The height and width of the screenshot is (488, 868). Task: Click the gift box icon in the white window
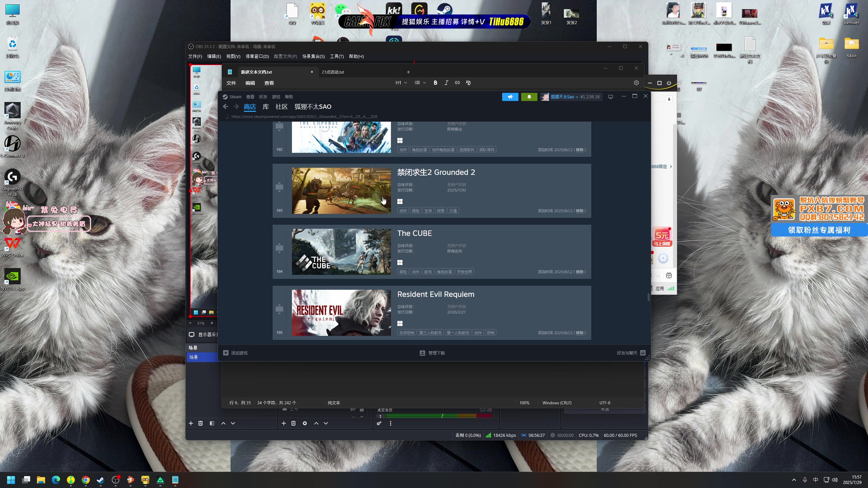pos(669,276)
